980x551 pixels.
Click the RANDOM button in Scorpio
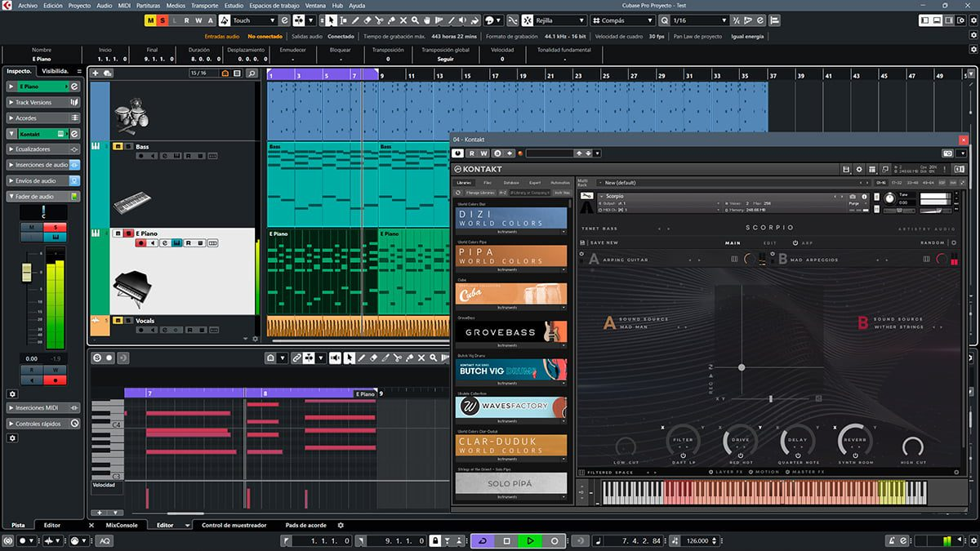[x=932, y=242]
